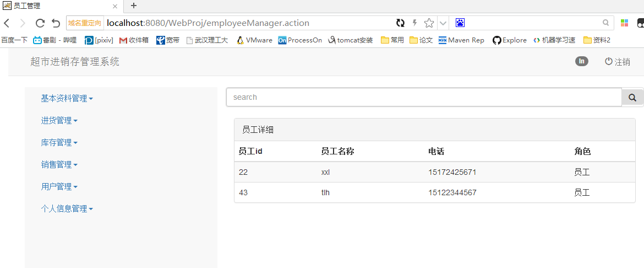Viewport: 644px width, 268px height.
Task: Click the search magnifier button beside search box
Action: click(632, 97)
